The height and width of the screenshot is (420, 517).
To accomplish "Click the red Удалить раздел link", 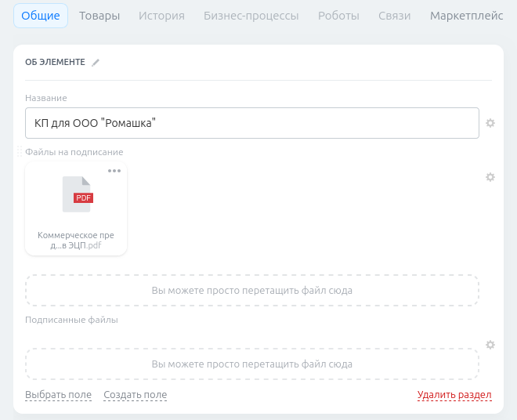I will pos(454,395).
